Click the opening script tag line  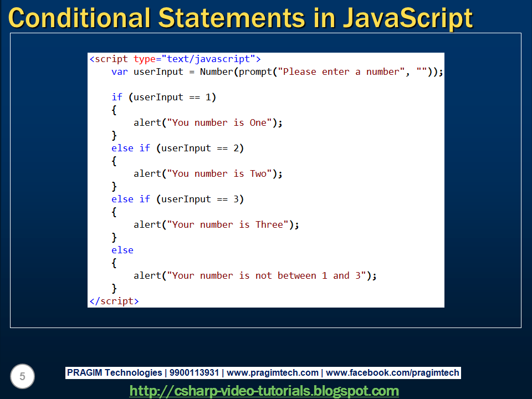tap(175, 59)
